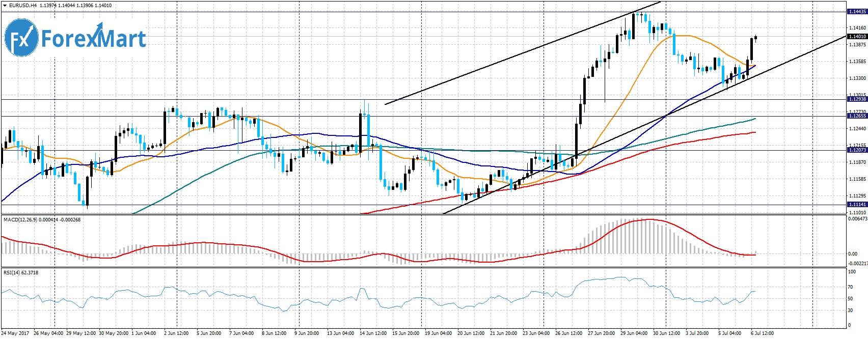Screen dimensions: 868x339
Task: Click the 23 Jun 04:00 time label
Action: (x=536, y=333)
